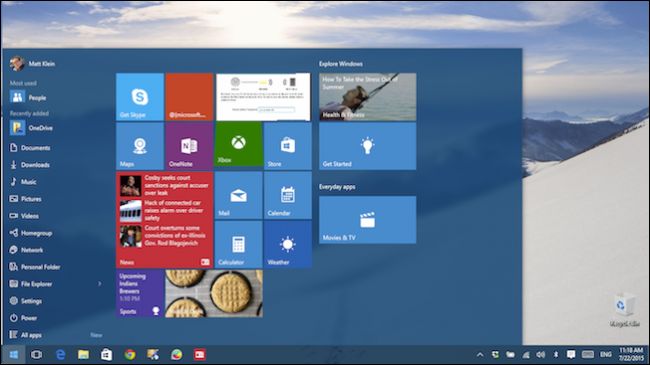Image resolution: width=650 pixels, height=365 pixels.
Task: Open Documents folder in Start menu
Action: [x=30, y=148]
